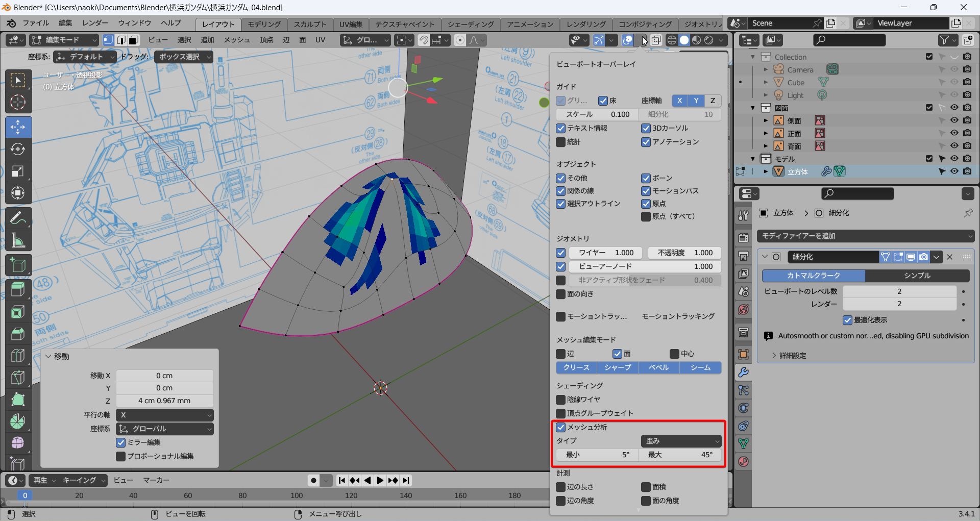Viewport: 980px width, 521px height.
Task: Open the Material properties tab
Action: coord(743,462)
